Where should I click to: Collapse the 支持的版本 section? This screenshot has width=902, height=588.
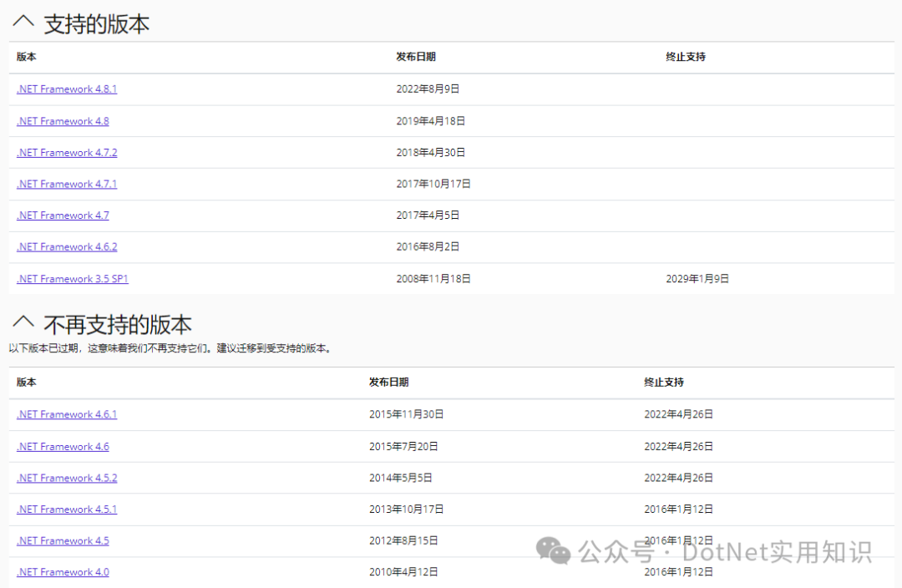23,21
